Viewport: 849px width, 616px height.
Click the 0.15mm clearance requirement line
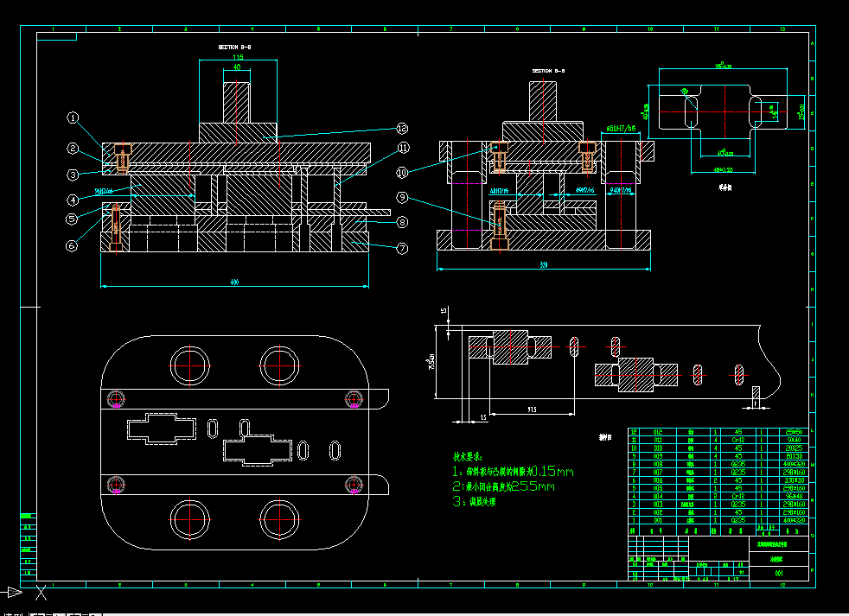coord(513,472)
